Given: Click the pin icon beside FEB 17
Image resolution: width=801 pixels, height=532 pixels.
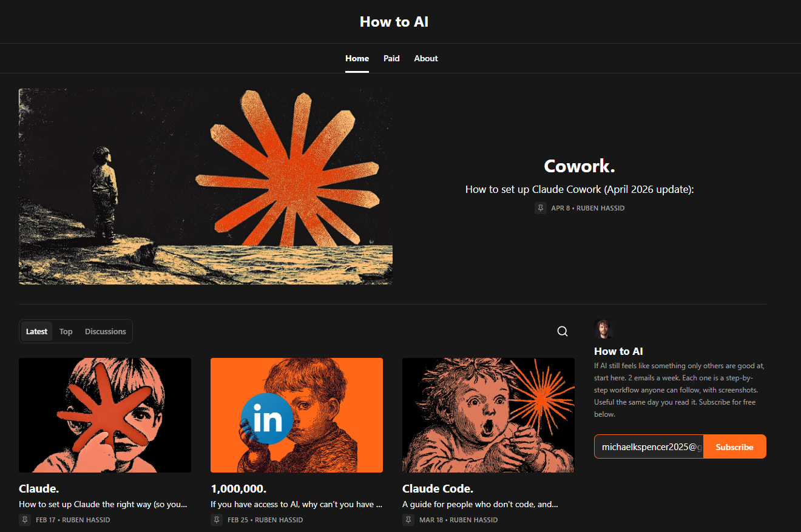Looking at the screenshot, I should 25,520.
